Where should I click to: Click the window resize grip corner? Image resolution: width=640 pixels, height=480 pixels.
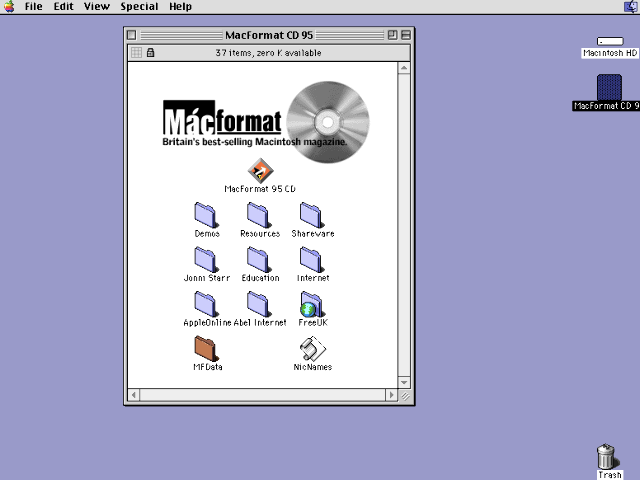[x=404, y=396]
